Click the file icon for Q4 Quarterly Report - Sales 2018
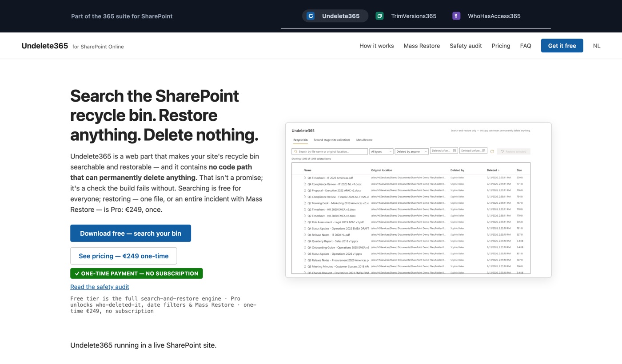 (305, 241)
